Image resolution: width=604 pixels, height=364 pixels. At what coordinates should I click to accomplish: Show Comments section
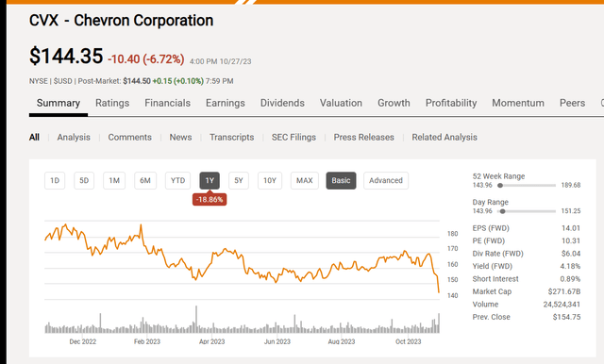tap(130, 138)
